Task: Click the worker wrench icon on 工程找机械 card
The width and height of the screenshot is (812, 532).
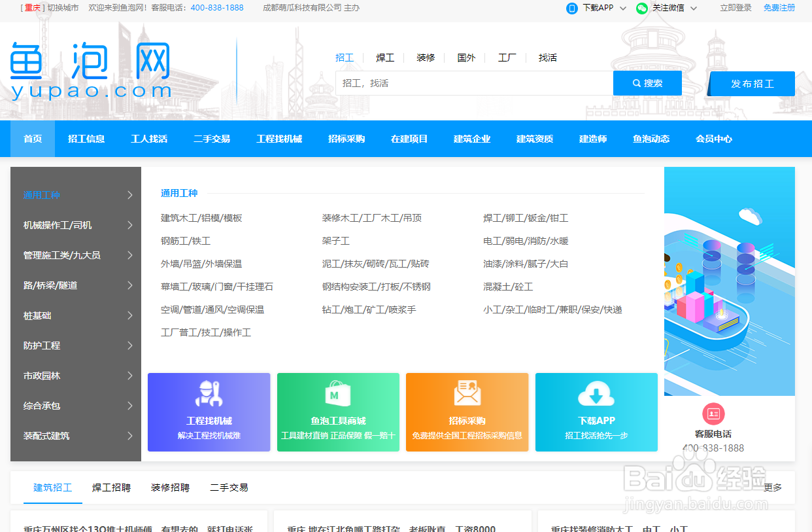Action: [x=209, y=394]
